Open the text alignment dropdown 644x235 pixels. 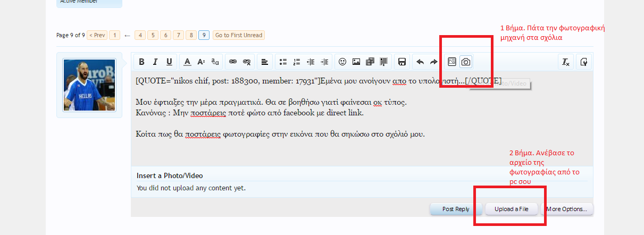264,62
